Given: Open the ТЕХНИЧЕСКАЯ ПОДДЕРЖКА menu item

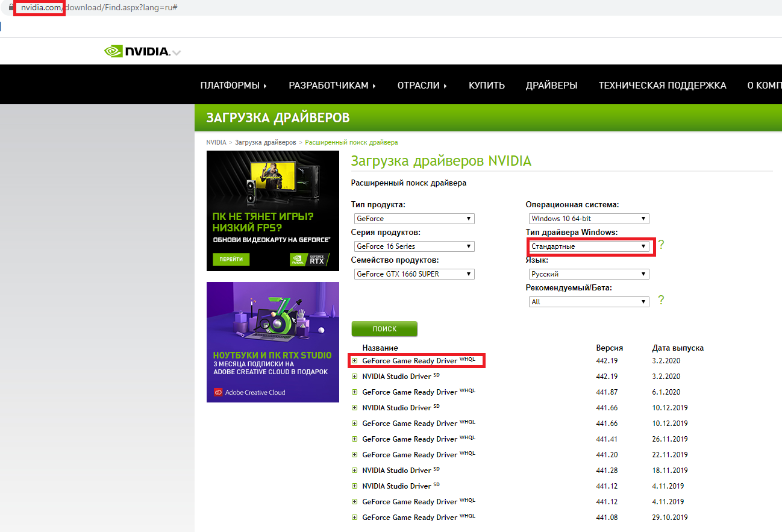Looking at the screenshot, I should coord(662,86).
